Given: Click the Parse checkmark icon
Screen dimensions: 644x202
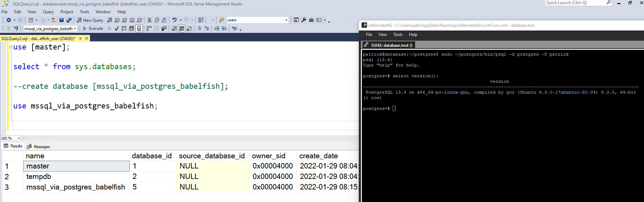Looking at the screenshot, I should point(117,28).
